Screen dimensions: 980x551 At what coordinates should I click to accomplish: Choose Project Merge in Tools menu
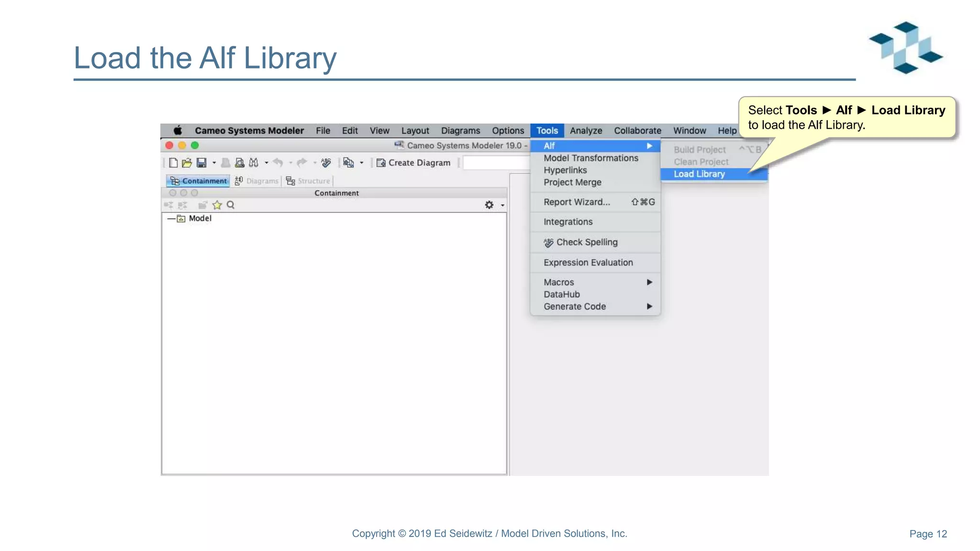point(595,182)
